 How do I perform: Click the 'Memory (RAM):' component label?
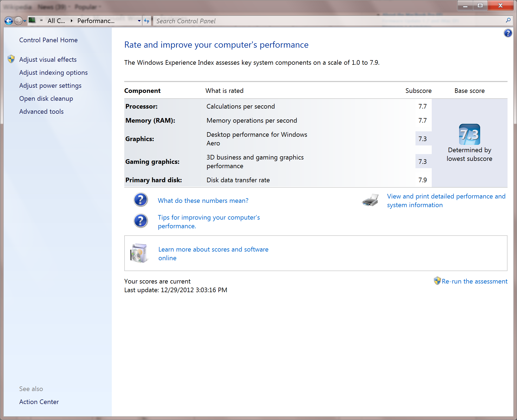coord(150,121)
